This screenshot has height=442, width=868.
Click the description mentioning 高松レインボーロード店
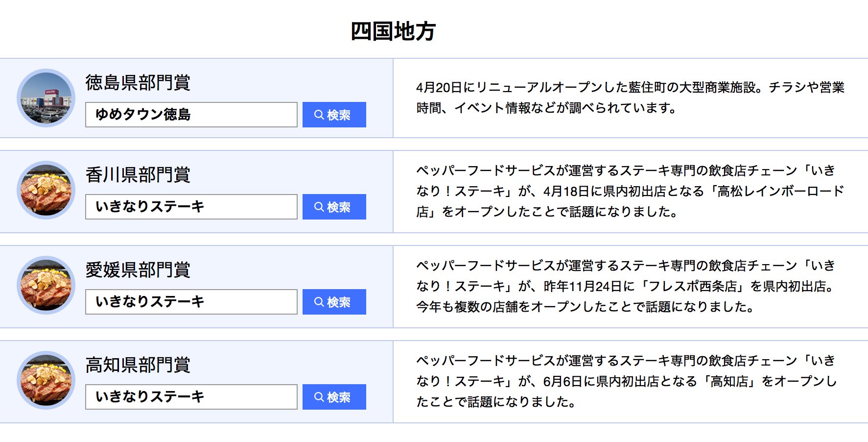click(x=631, y=191)
